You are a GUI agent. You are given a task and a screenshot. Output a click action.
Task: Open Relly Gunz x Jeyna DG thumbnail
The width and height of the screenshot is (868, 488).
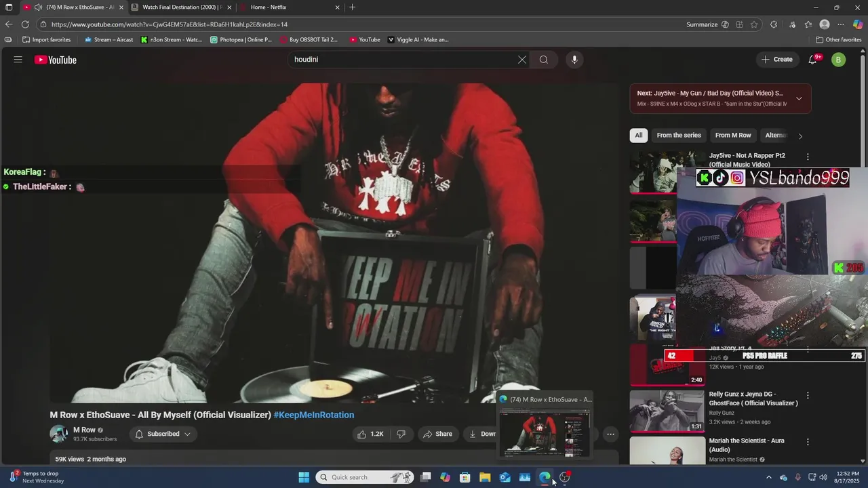(667, 411)
